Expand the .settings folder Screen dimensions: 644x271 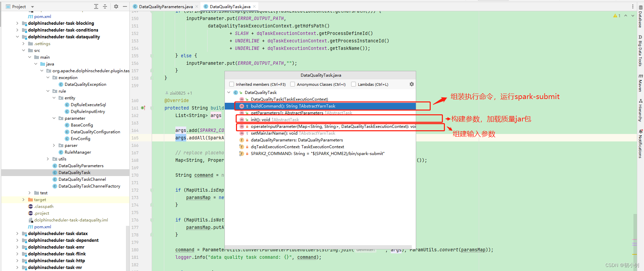(x=23, y=43)
